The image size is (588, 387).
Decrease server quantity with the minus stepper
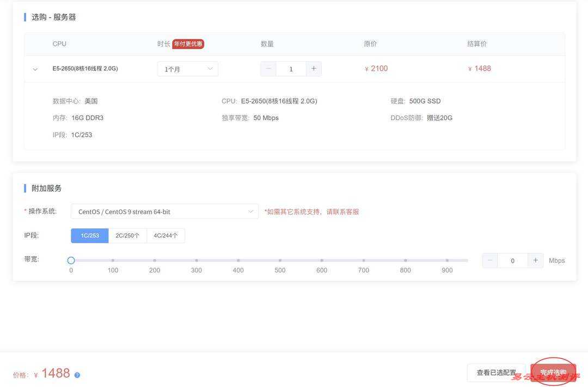click(268, 69)
